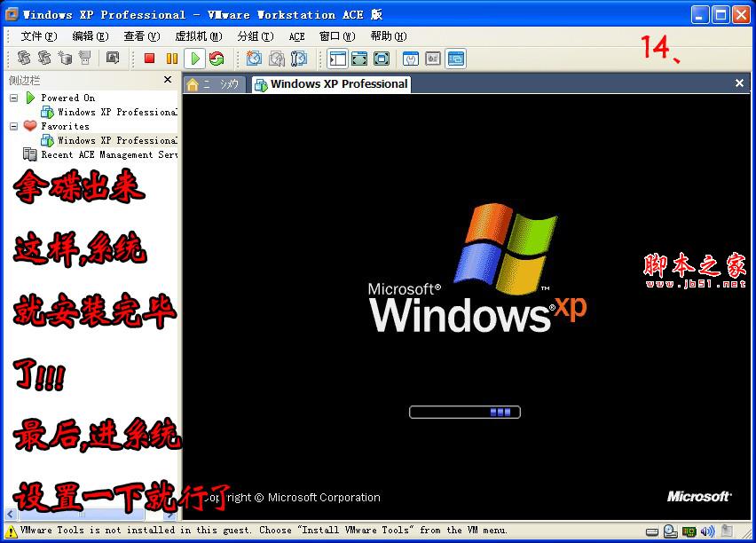The width and height of the screenshot is (756, 543).
Task: Click the grayed USB device toolbar icon
Action: point(85,58)
